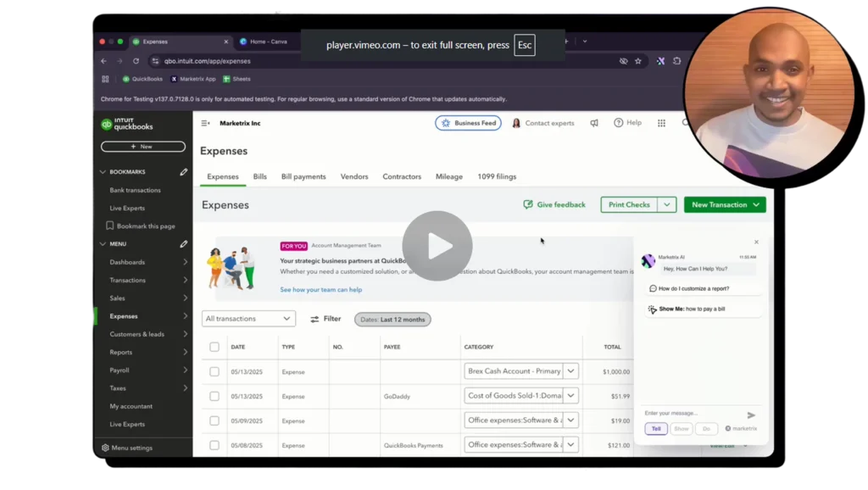Expand the Reports submenu arrow
The image size is (868, 490).
pyautogui.click(x=185, y=352)
